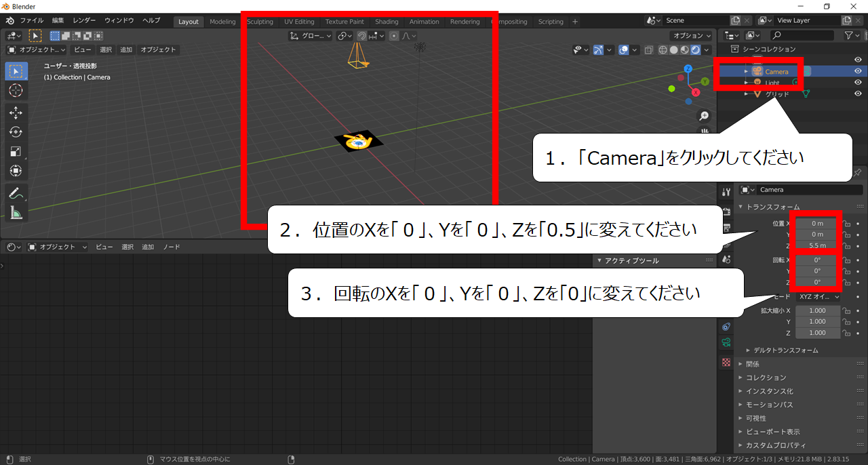This screenshot has width=868, height=465.
Task: Click the outliner search field
Action: [802, 35]
